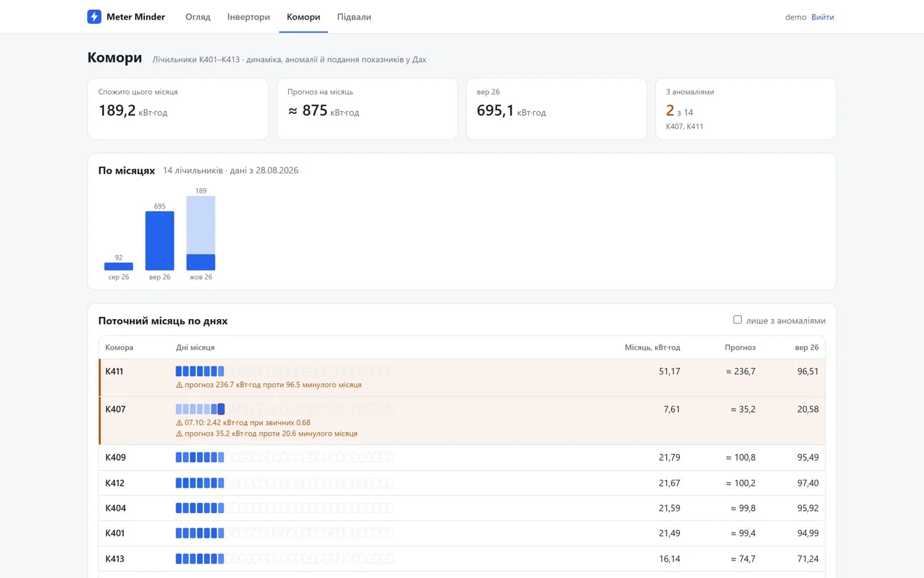Click the warning icon in K411 forecast note
Screen dimensions: 924x578
(x=179, y=385)
